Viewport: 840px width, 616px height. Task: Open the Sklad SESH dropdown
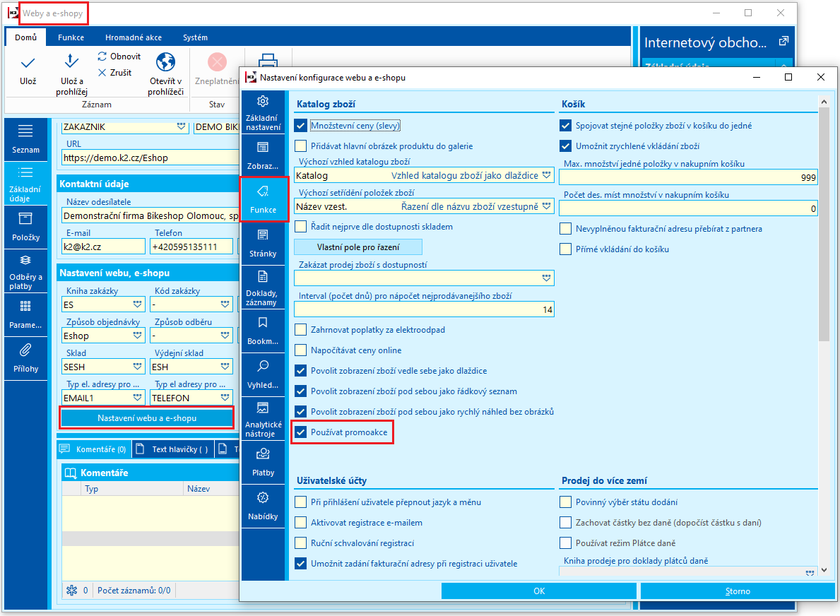138,367
